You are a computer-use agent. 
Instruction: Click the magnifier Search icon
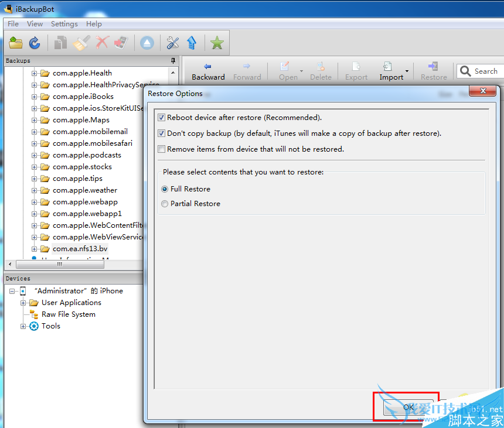click(465, 71)
